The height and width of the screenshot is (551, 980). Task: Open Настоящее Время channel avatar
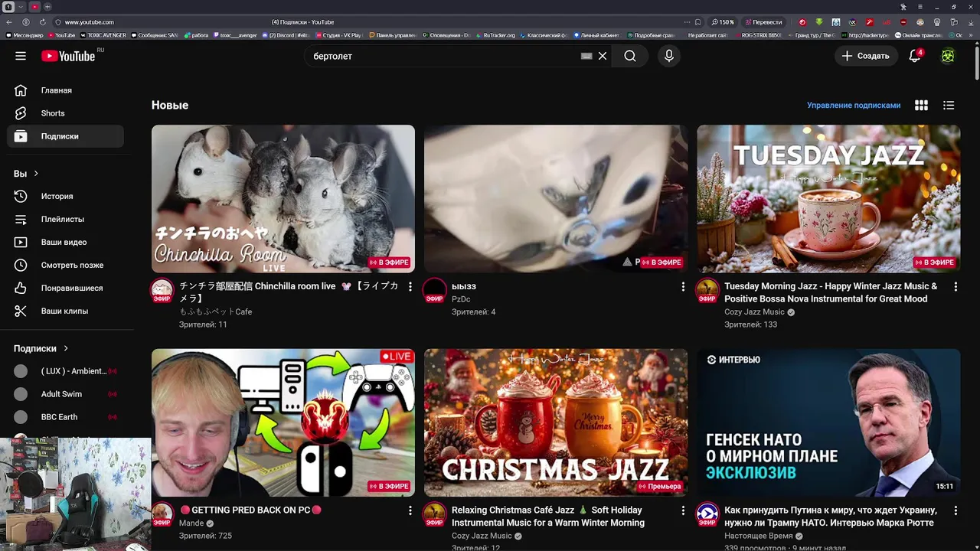coord(707,515)
